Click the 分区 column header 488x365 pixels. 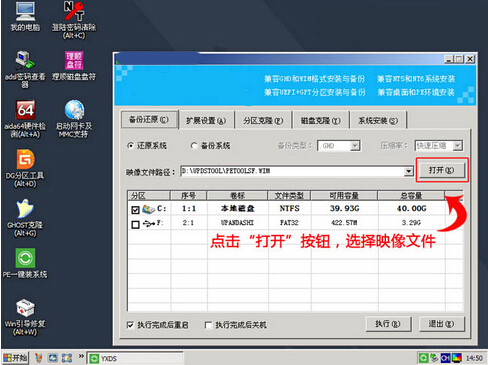[x=149, y=195]
